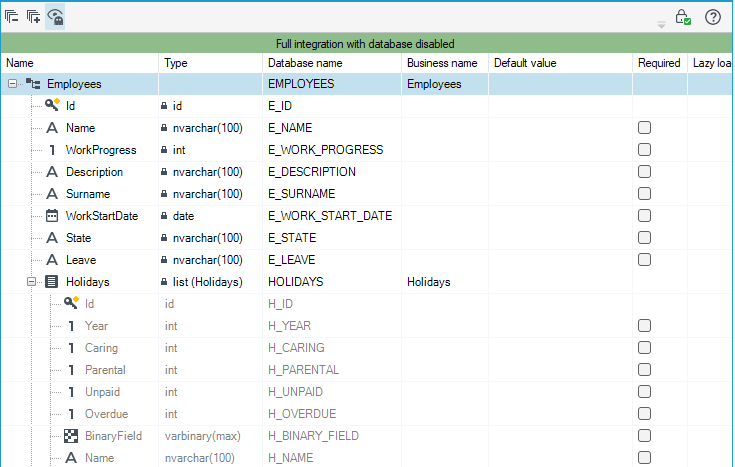Click the E_WORK_START_DATE database name cell
Screen dimensions: 735x467
click(x=332, y=216)
